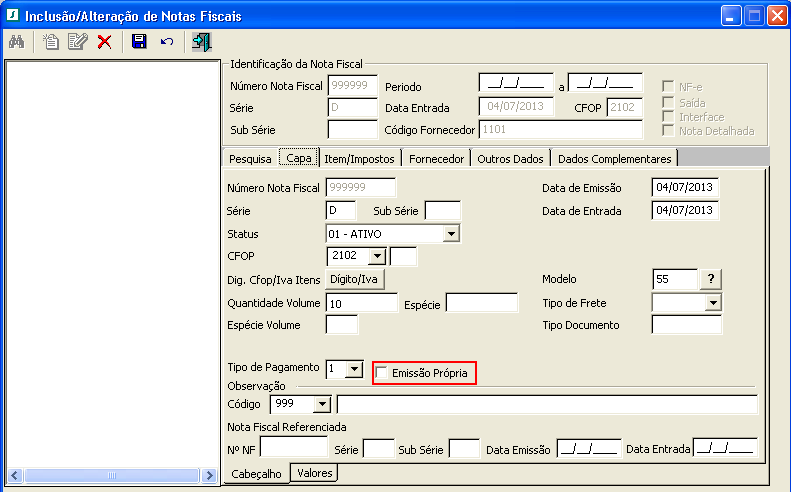Toggle the NF-e checkbox
Screen dimensions: 791x492
click(x=668, y=87)
